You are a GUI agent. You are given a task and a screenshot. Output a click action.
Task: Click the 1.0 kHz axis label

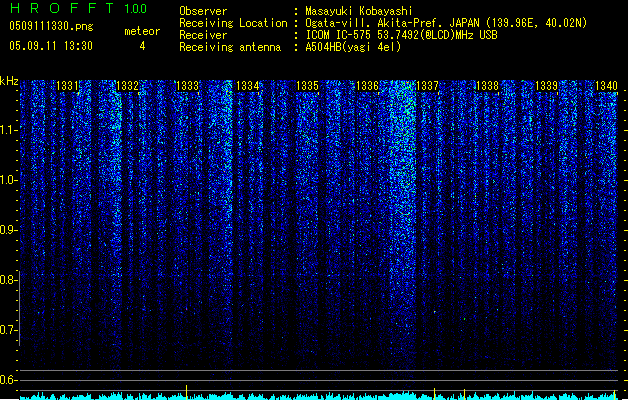point(9,180)
